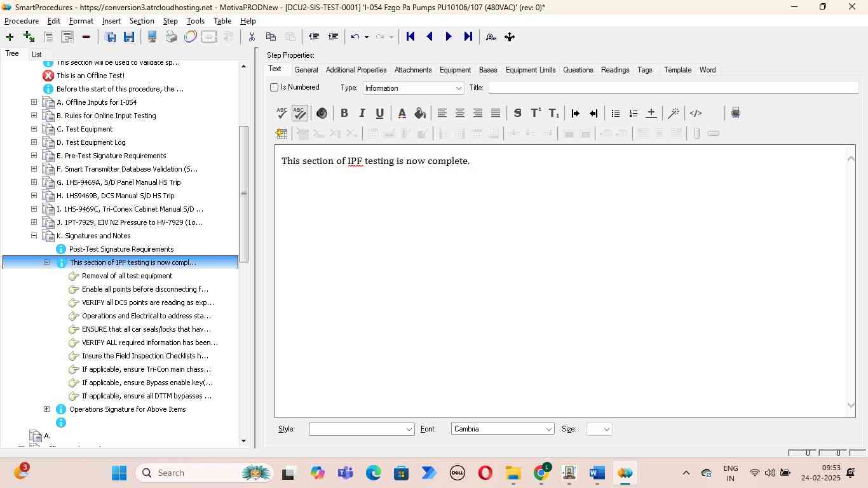Center align the step text
Screen dimensions: 868x488
[460, 113]
